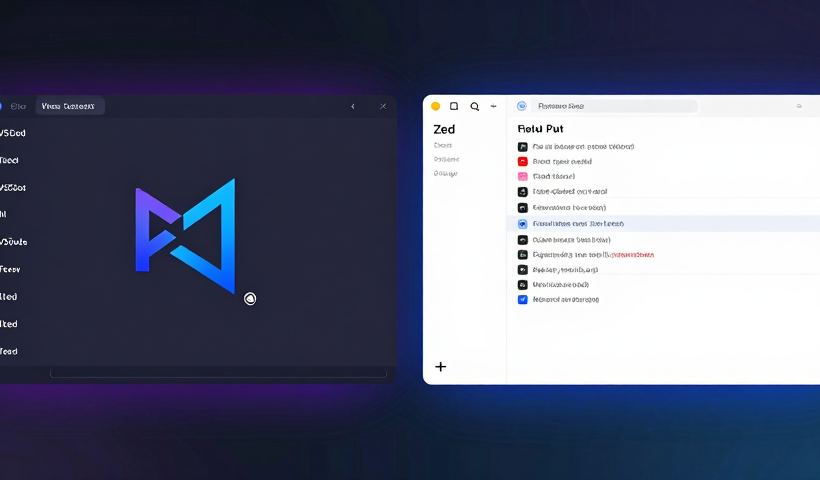Select the list row with the red icon
The height and width of the screenshot is (480, 820).
663,162
